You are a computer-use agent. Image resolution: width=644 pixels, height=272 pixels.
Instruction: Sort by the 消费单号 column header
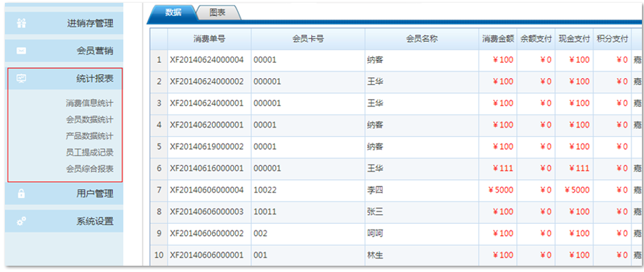click(209, 39)
